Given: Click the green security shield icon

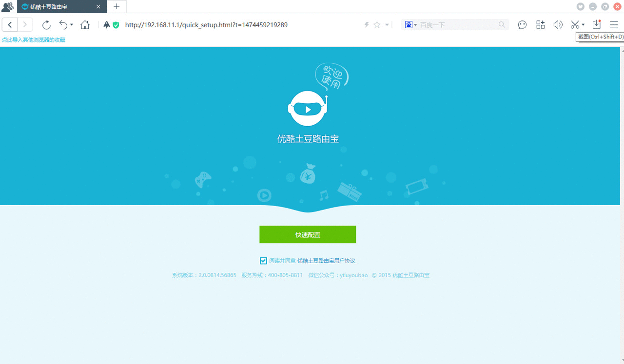Looking at the screenshot, I should click(x=116, y=25).
